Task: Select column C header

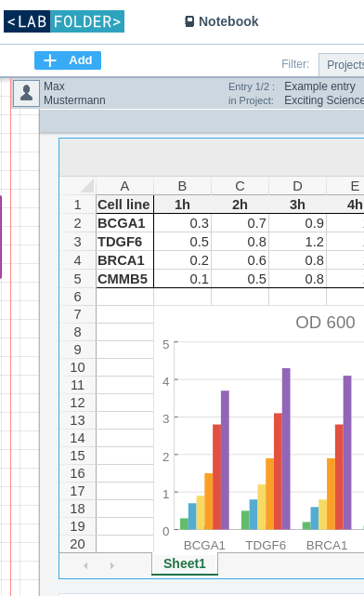Action: (x=240, y=186)
